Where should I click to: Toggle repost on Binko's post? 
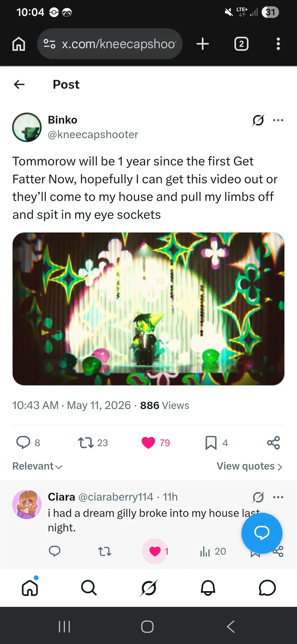pyautogui.click(x=86, y=443)
